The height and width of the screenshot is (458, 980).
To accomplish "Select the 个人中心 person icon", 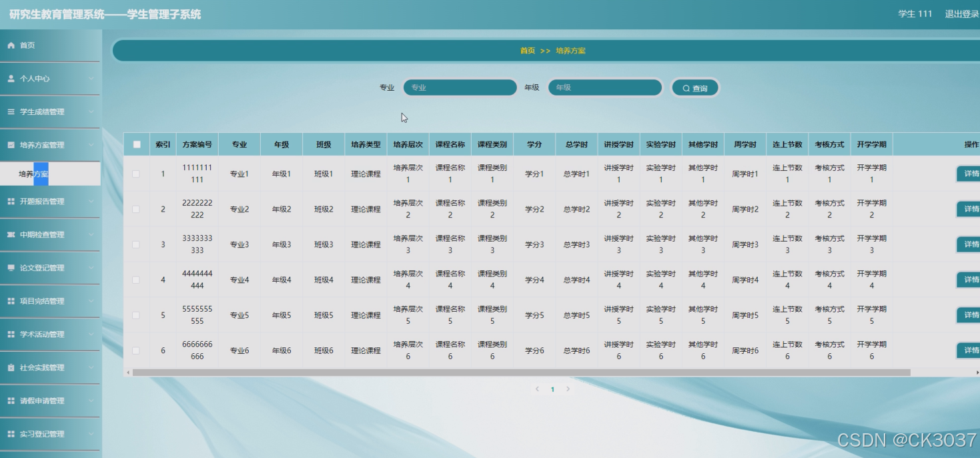I will coord(10,79).
